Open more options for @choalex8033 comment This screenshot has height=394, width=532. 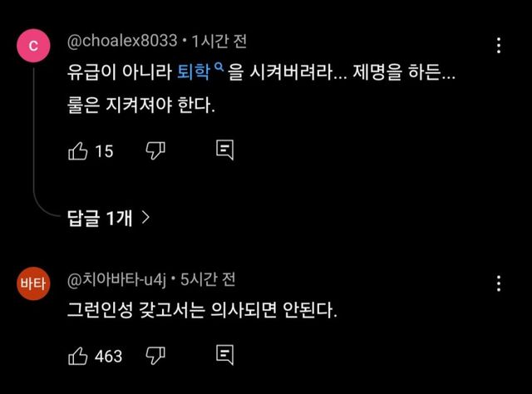498,46
